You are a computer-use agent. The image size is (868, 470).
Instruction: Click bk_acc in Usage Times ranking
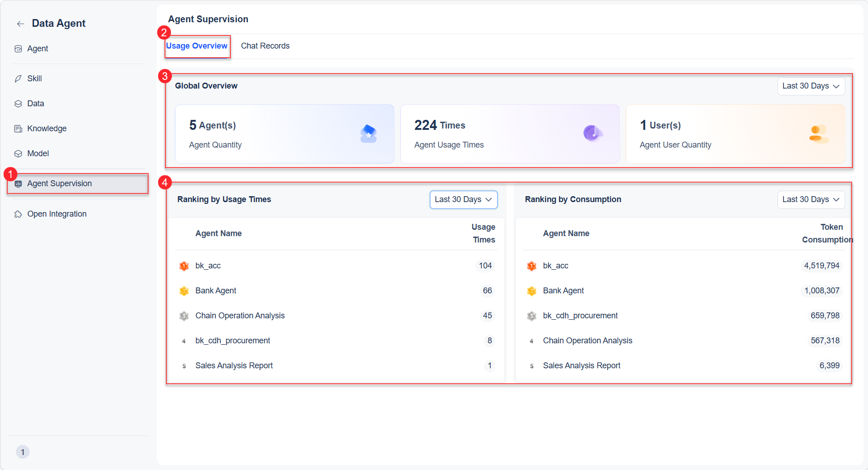pyautogui.click(x=208, y=266)
